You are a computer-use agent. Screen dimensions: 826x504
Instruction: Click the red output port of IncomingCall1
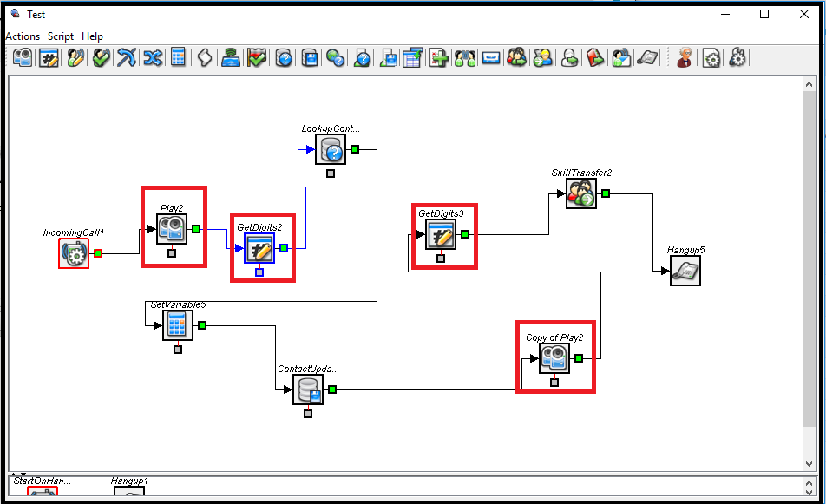coord(98,253)
